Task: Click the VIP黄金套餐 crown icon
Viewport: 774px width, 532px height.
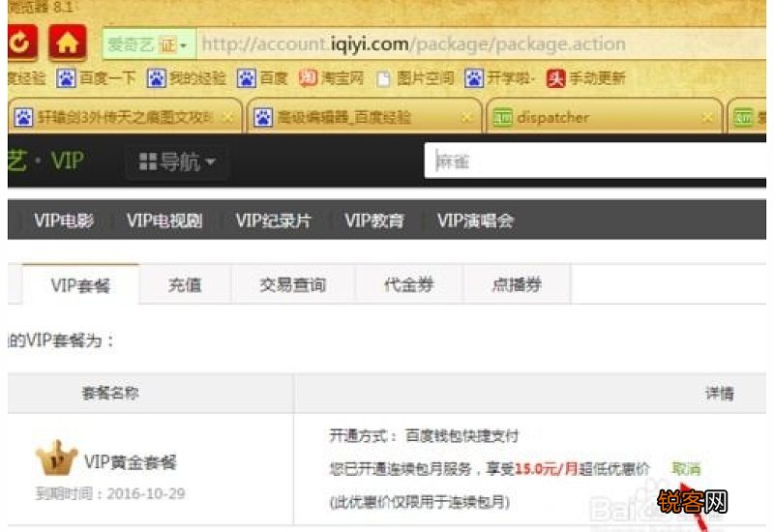Action: pos(56,458)
